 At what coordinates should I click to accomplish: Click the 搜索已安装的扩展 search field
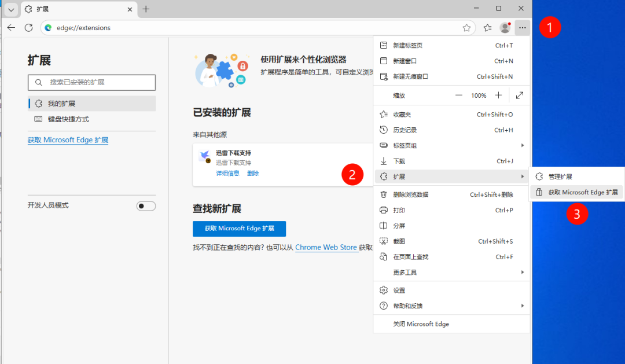point(91,82)
